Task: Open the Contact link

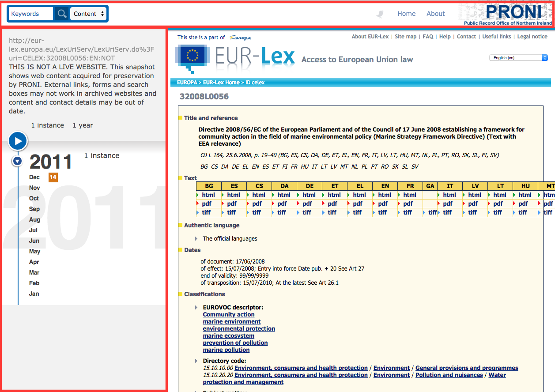Action: click(x=466, y=37)
